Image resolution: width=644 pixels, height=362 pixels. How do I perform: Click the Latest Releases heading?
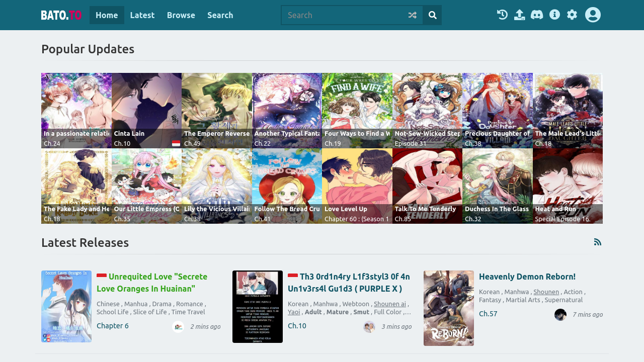85,242
